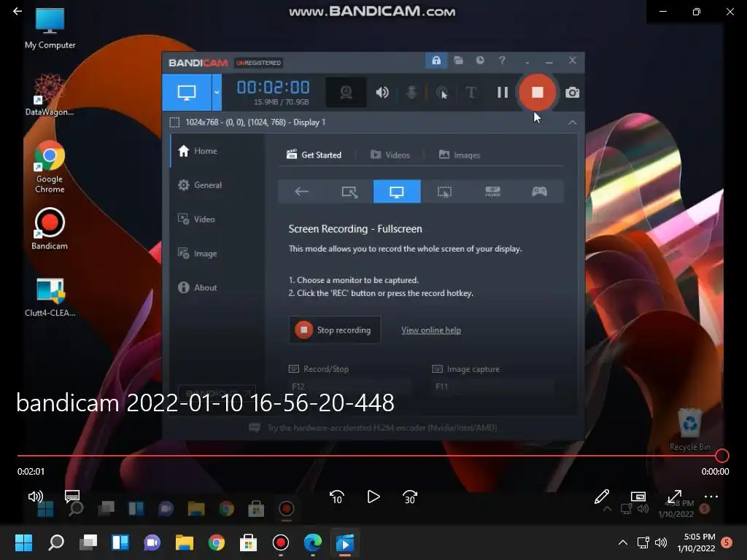
Task: Click the Google Chrome desktop shortcut
Action: 50,167
